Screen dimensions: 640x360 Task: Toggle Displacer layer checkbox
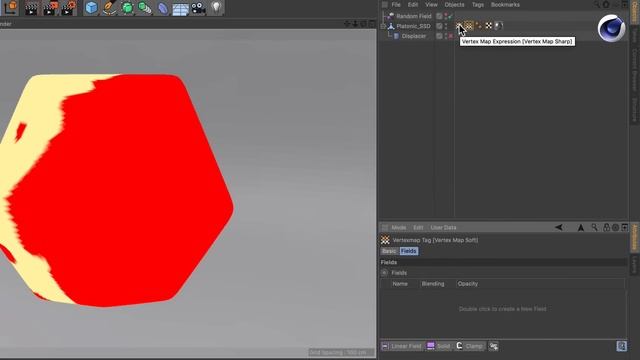coord(439,36)
